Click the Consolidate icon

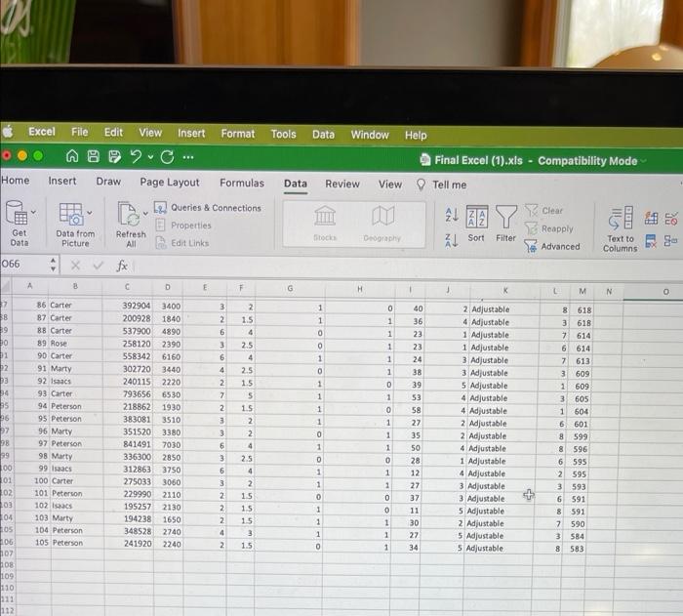point(671,241)
